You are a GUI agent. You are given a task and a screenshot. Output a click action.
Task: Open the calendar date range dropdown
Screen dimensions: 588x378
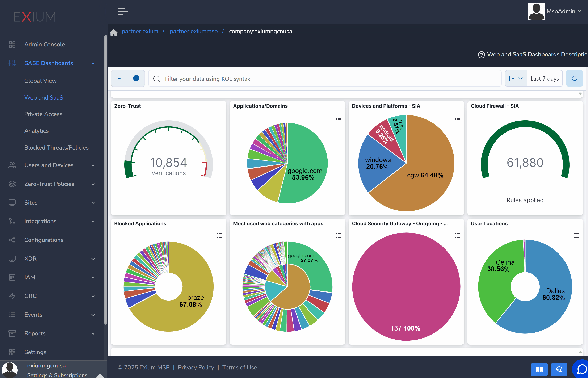coord(516,78)
